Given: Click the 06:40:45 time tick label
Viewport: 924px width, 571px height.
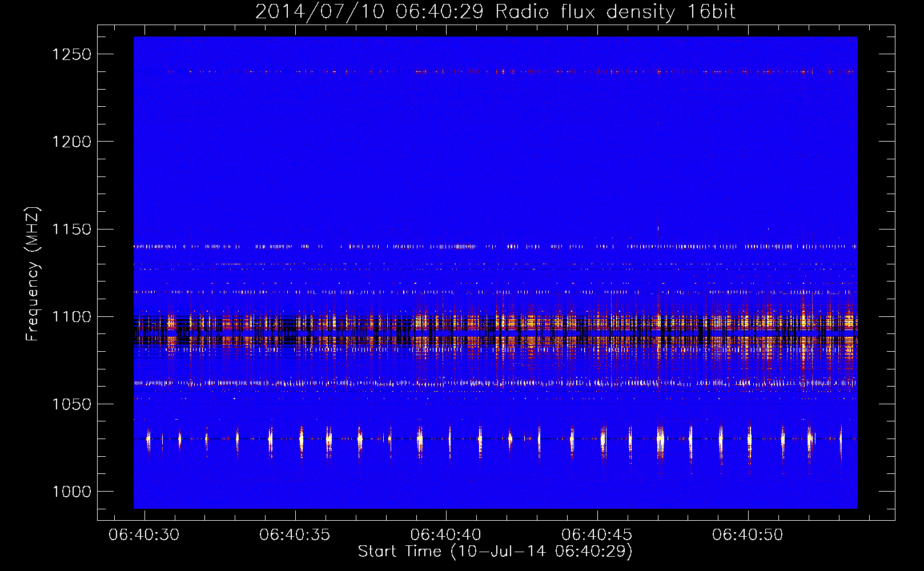Looking at the screenshot, I should [597, 534].
